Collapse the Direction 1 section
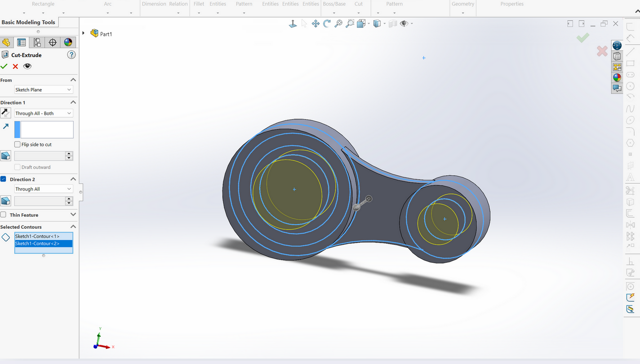Viewport: 640px width, 364px height. coord(73,102)
